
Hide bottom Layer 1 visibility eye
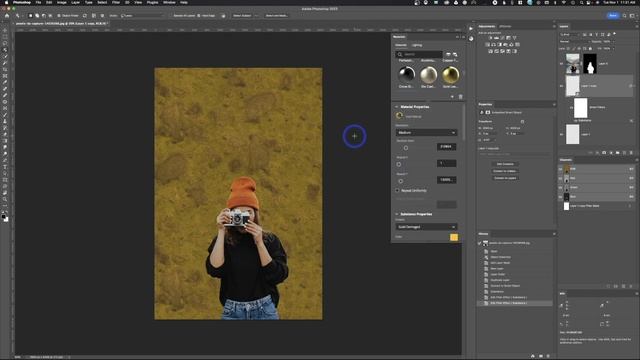[562, 134]
